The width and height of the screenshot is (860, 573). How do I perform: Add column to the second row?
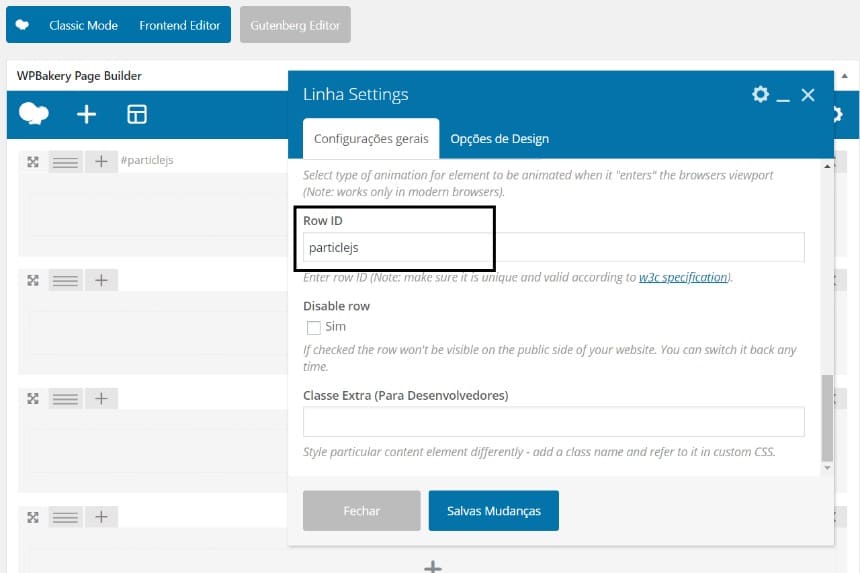[x=101, y=280]
